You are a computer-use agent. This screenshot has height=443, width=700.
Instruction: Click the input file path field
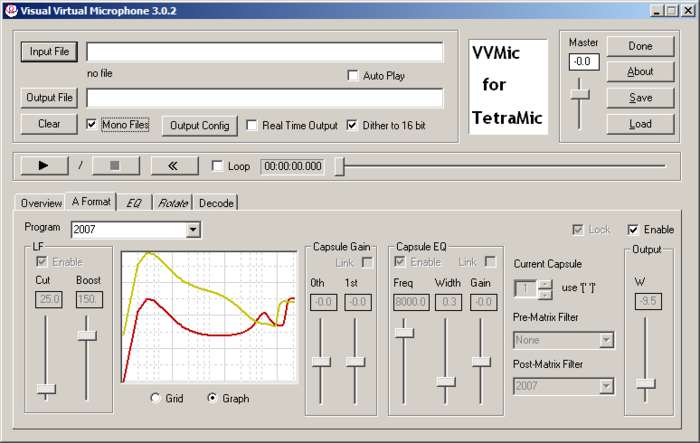tap(265, 52)
